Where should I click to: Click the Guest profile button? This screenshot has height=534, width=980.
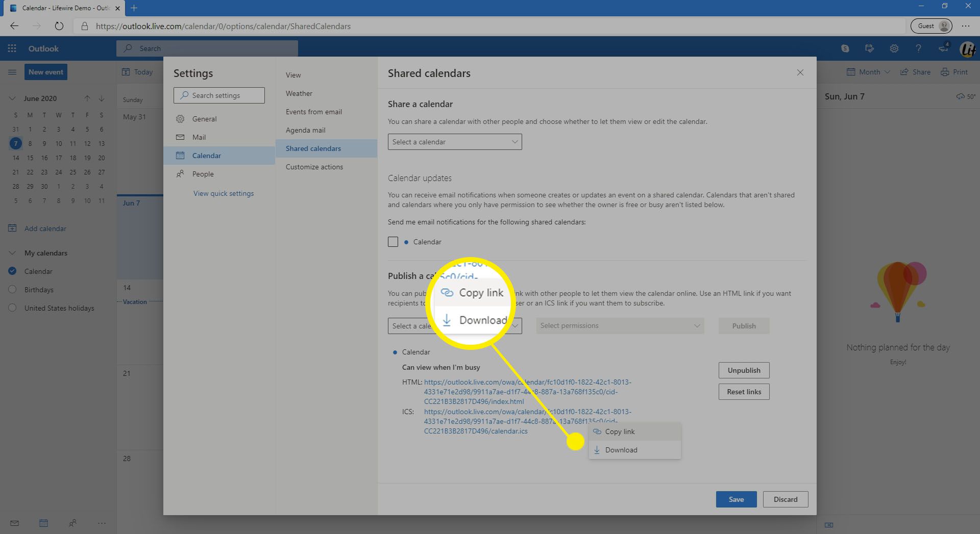coord(932,26)
